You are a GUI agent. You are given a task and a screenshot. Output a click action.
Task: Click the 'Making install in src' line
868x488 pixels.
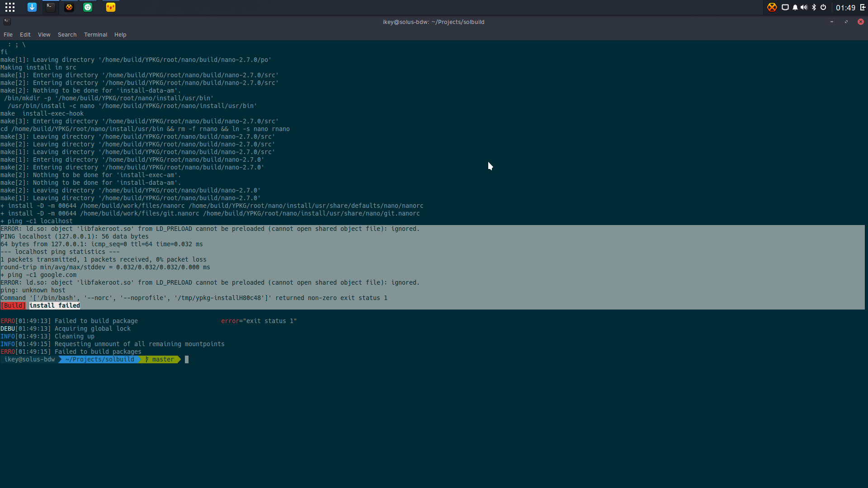(38, 68)
